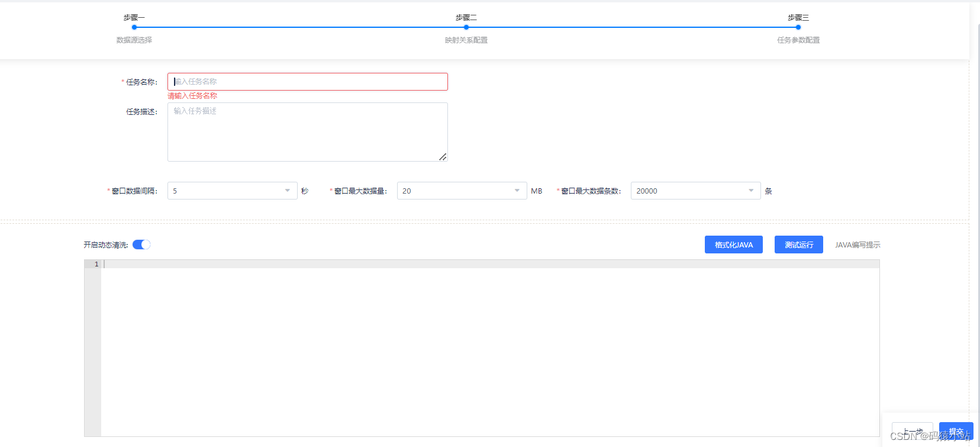The image size is (980, 447).
Task: Click inside the Java code editor line 1
Action: [490, 264]
